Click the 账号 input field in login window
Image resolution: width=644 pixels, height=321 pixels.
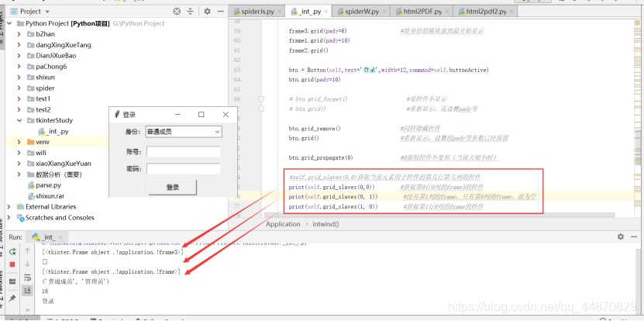184,152
